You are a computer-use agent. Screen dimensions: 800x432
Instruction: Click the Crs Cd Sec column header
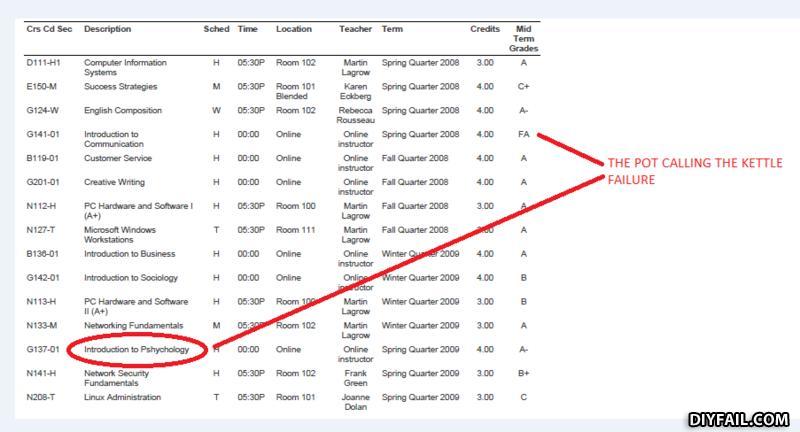pos(49,29)
